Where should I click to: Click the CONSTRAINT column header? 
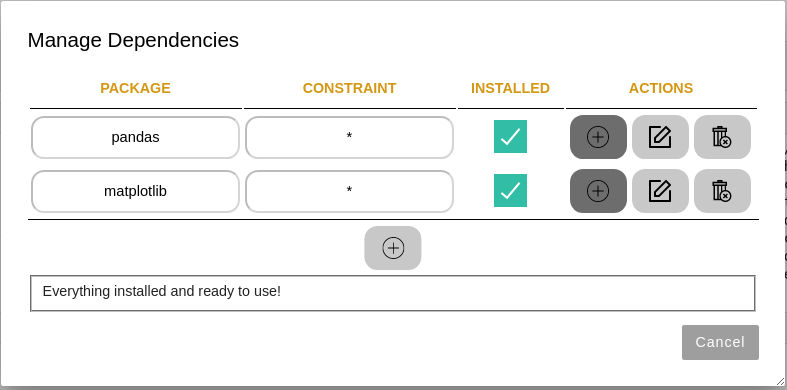[x=349, y=88]
